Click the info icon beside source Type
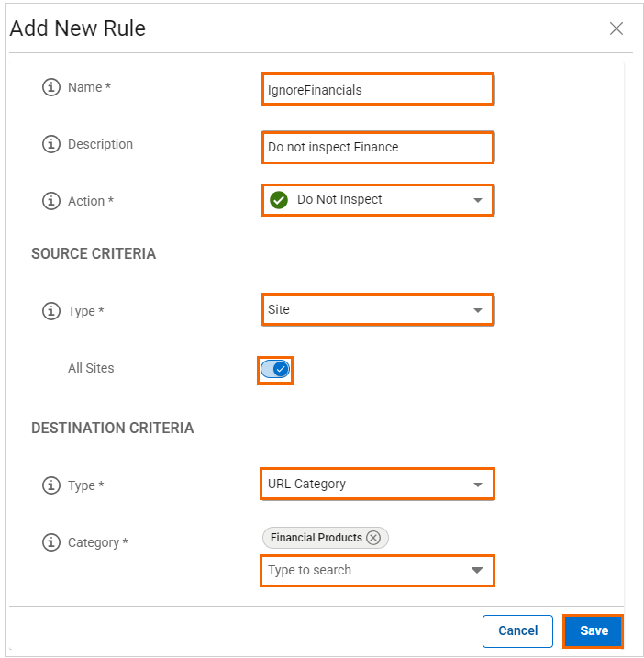Screen dimensions: 644x658 51,311
